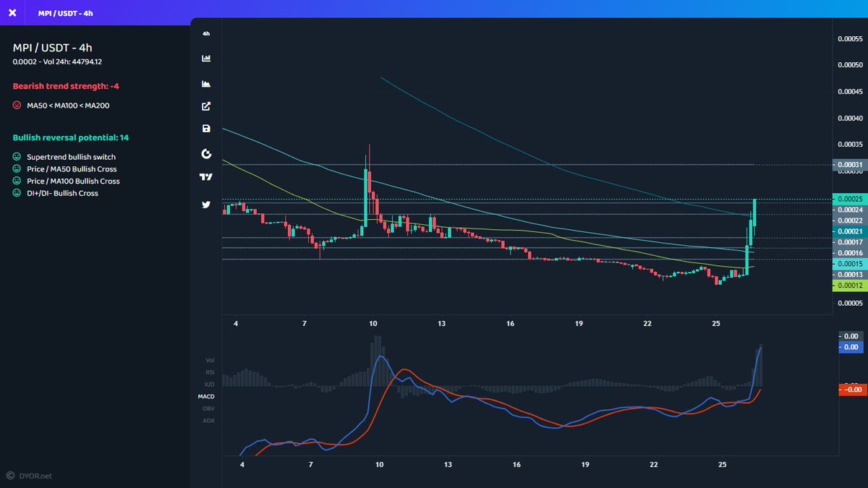Viewport: 868px width, 488px height.
Task: Switch the indicator pane to K/D
Action: (x=210, y=384)
